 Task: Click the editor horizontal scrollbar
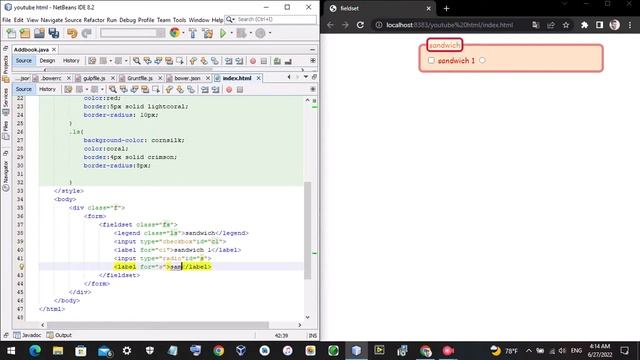tap(158, 325)
